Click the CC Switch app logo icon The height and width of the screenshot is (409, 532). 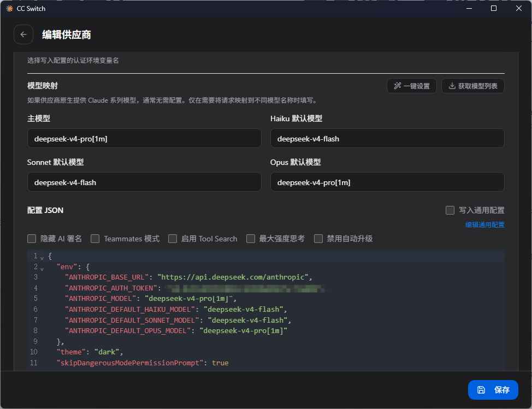pos(9,9)
